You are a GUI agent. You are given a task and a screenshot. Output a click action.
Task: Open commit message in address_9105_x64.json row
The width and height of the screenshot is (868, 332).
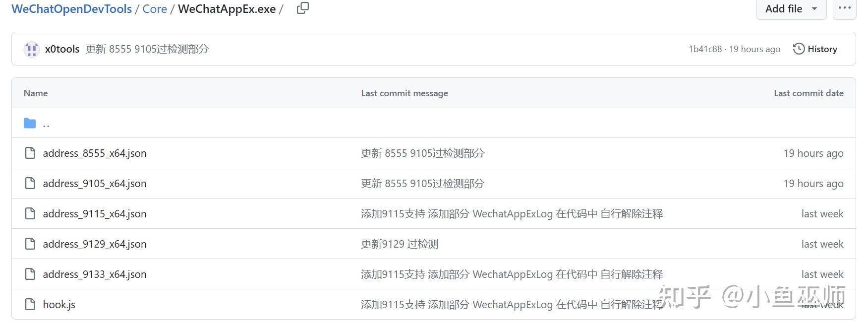422,184
